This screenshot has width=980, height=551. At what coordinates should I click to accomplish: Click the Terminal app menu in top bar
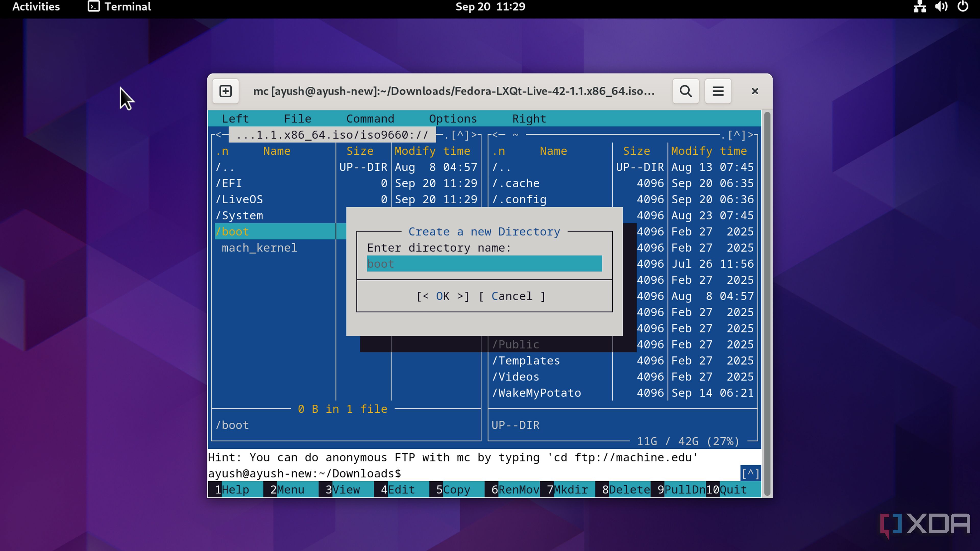click(x=119, y=6)
